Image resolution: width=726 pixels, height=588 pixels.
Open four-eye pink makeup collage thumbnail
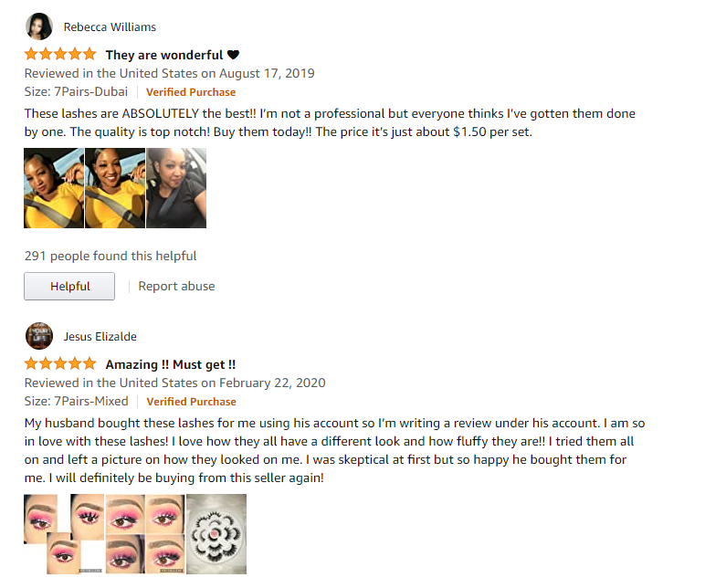coord(145,534)
